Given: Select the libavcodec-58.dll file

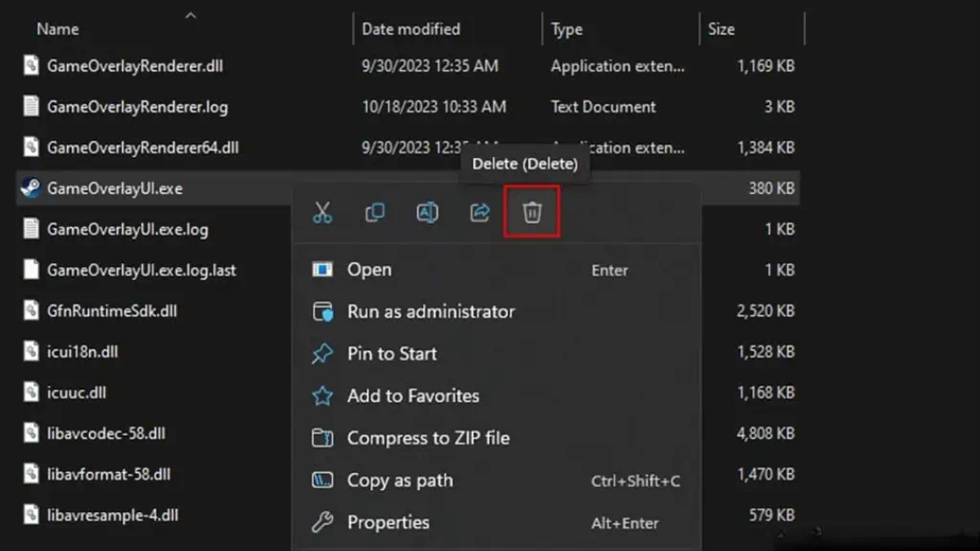Looking at the screenshot, I should click(108, 434).
